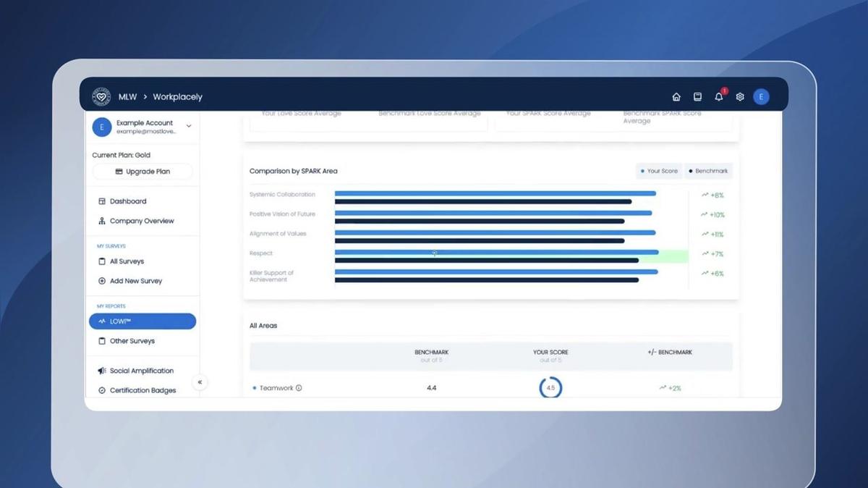Screen dimensions: 868x488
Task: Click the trend arrow beside +2%
Action: pos(663,388)
